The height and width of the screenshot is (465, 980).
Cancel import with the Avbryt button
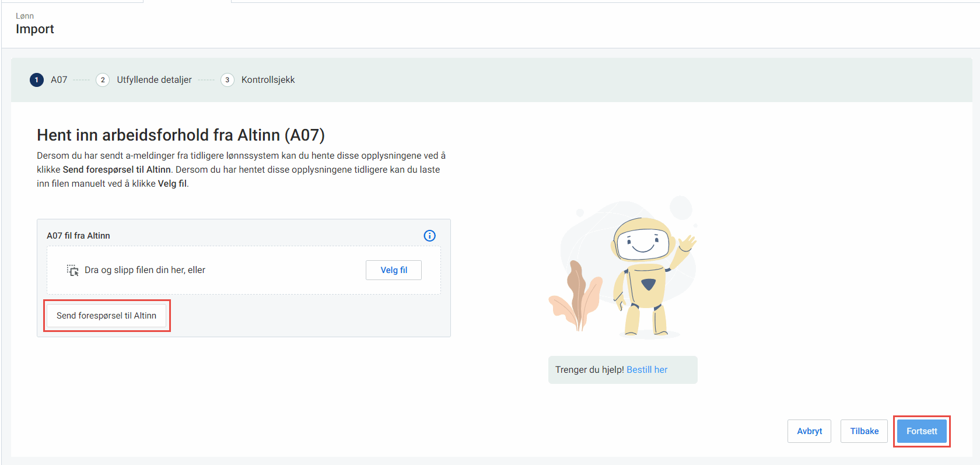click(809, 431)
